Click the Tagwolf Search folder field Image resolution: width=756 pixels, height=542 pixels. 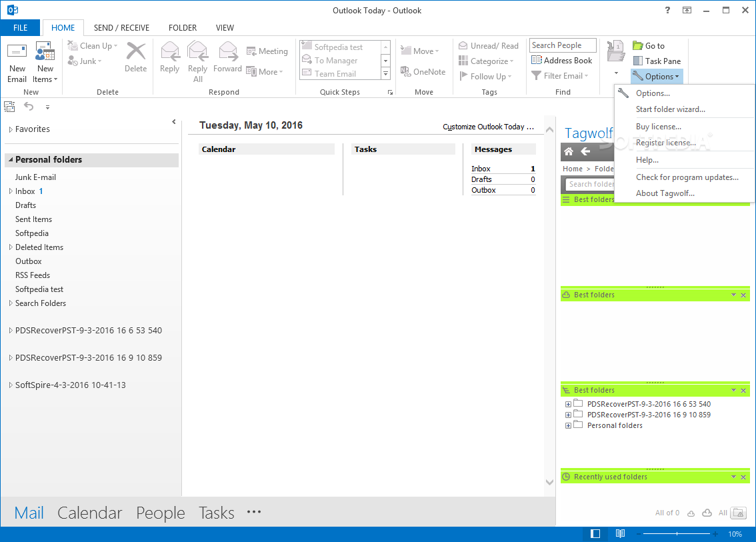click(x=590, y=184)
